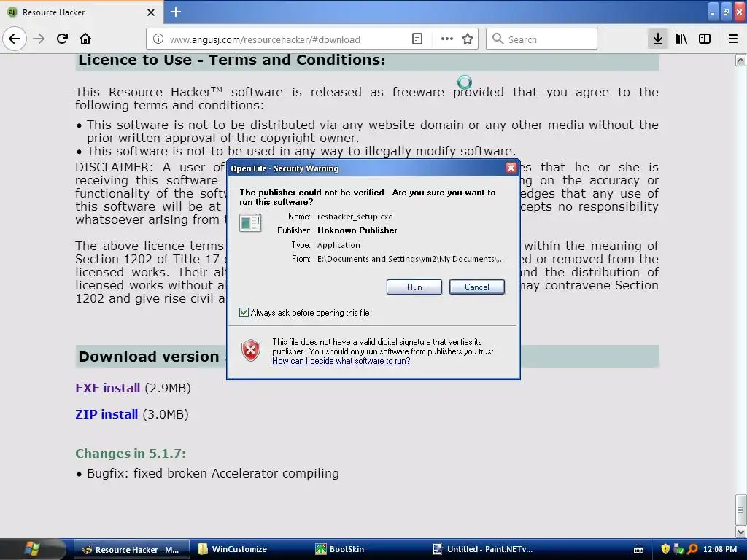Image resolution: width=747 pixels, height=560 pixels.
Task: Open the Library icon in toolbar
Action: [x=681, y=39]
